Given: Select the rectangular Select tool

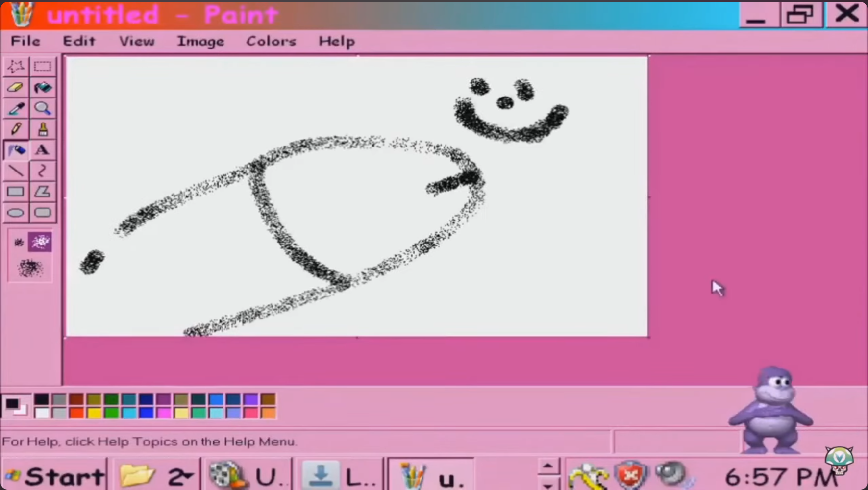Looking at the screenshot, I should (x=43, y=66).
